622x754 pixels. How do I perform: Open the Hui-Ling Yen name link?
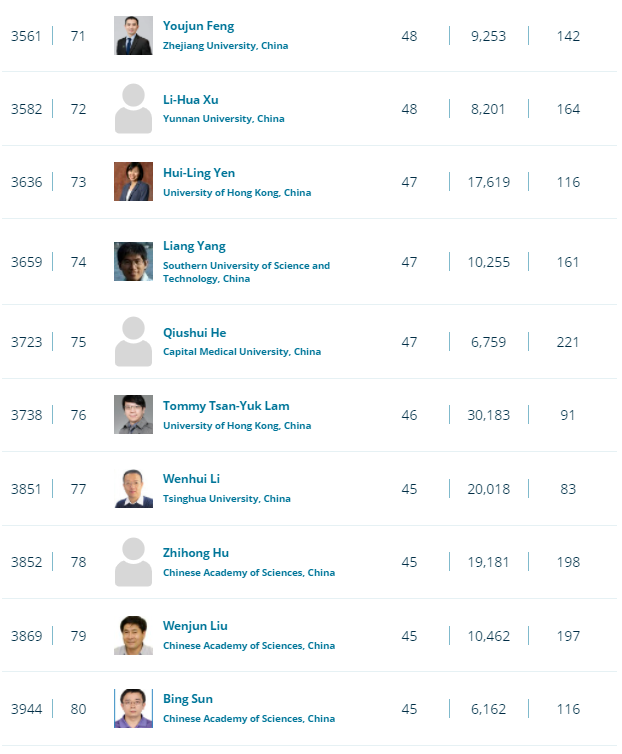click(199, 173)
